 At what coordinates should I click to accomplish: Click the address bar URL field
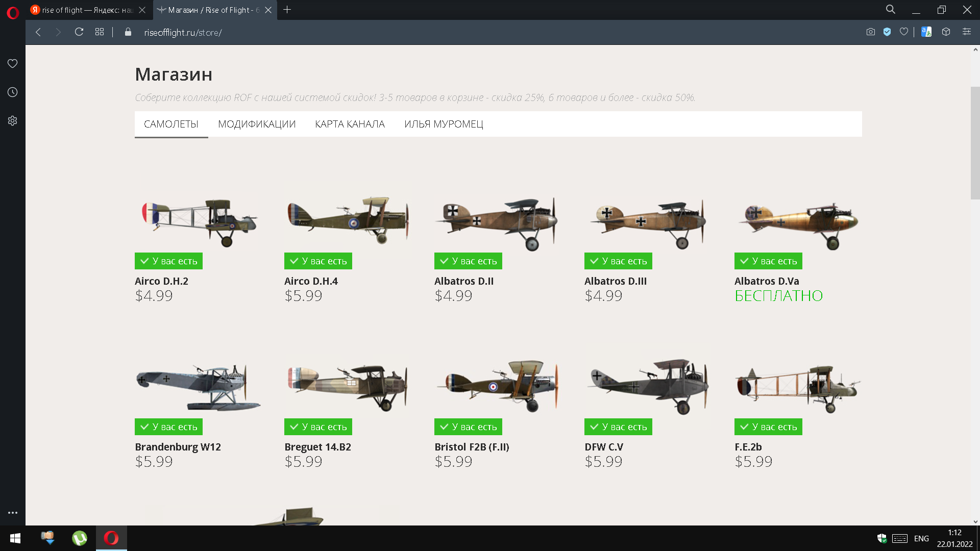[x=183, y=33]
